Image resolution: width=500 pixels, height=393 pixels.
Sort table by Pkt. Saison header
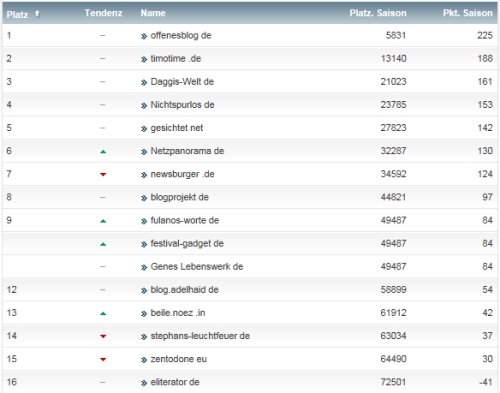click(468, 13)
